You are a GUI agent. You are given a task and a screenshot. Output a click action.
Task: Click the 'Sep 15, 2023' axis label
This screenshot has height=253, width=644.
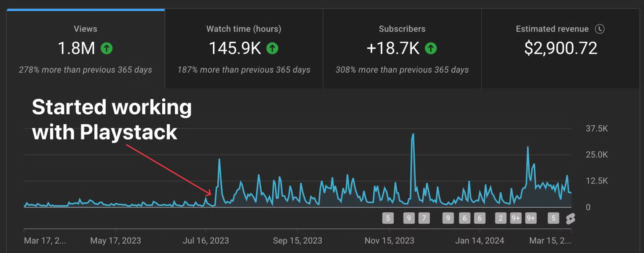coord(298,241)
